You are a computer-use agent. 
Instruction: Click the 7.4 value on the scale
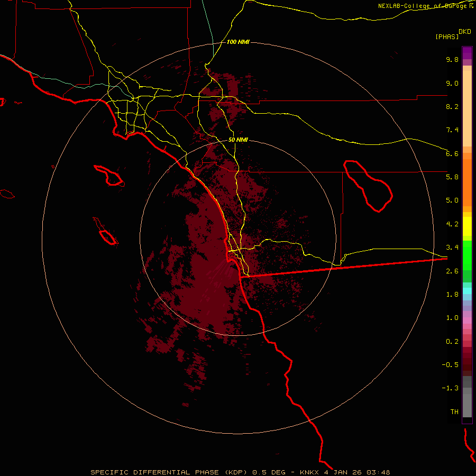click(x=452, y=130)
